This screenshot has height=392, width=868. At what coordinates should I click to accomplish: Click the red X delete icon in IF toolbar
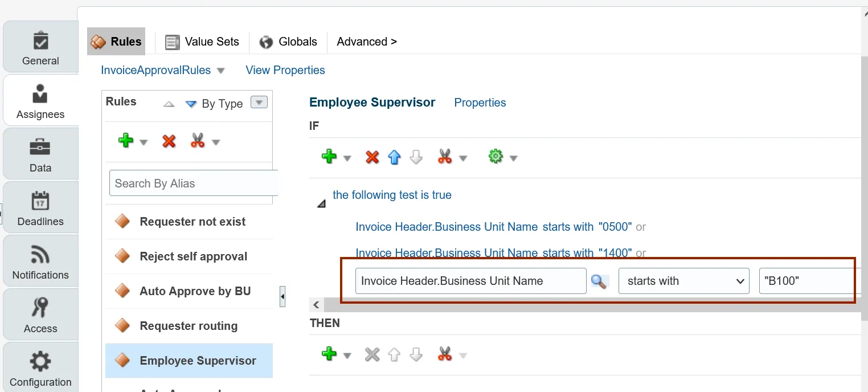point(372,157)
